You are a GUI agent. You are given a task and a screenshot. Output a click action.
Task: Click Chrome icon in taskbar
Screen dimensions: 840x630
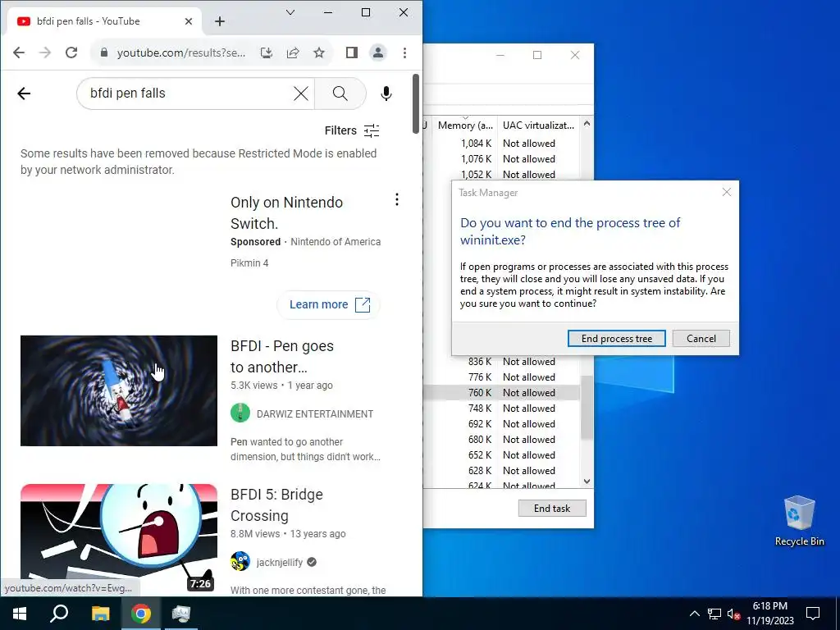(141, 614)
